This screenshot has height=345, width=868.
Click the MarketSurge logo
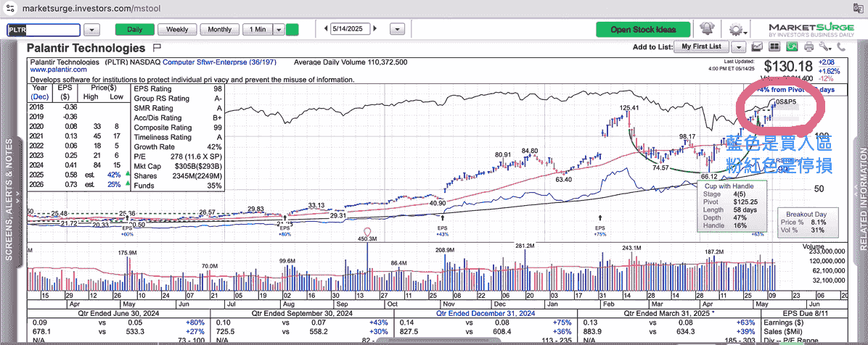tap(811, 30)
